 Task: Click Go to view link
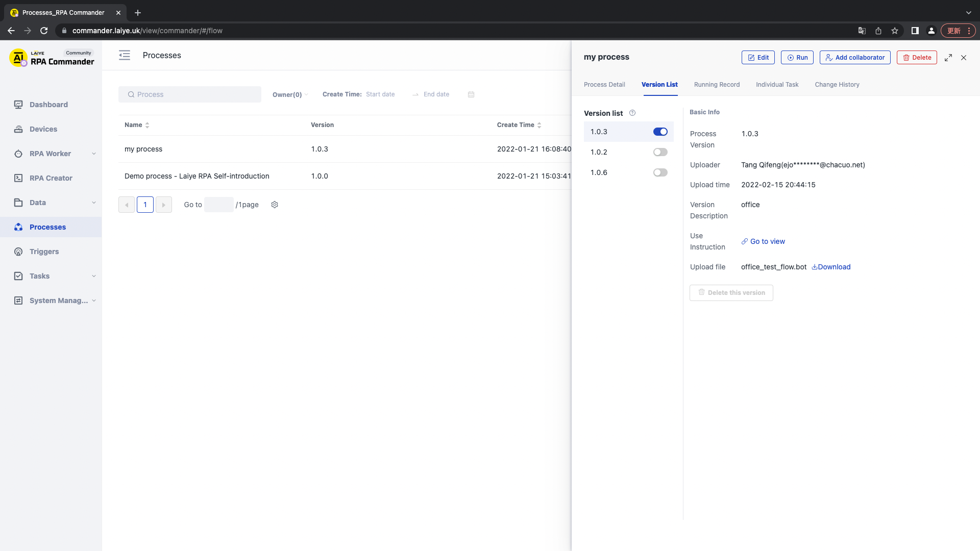point(763,241)
